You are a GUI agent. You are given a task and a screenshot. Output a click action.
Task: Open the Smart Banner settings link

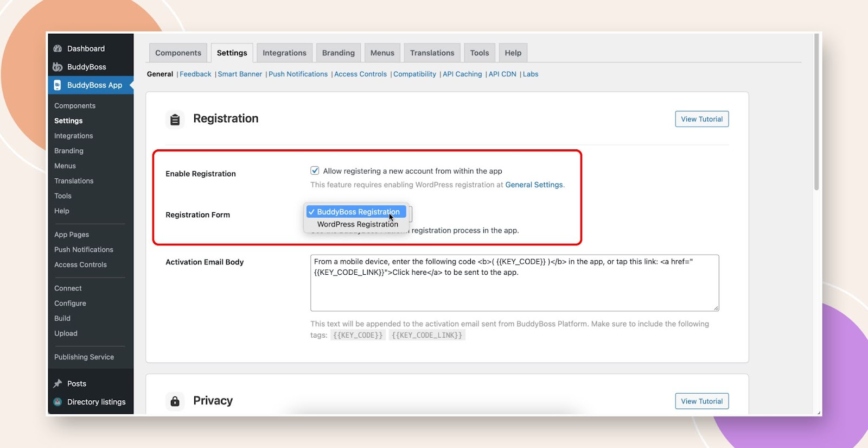tap(240, 74)
